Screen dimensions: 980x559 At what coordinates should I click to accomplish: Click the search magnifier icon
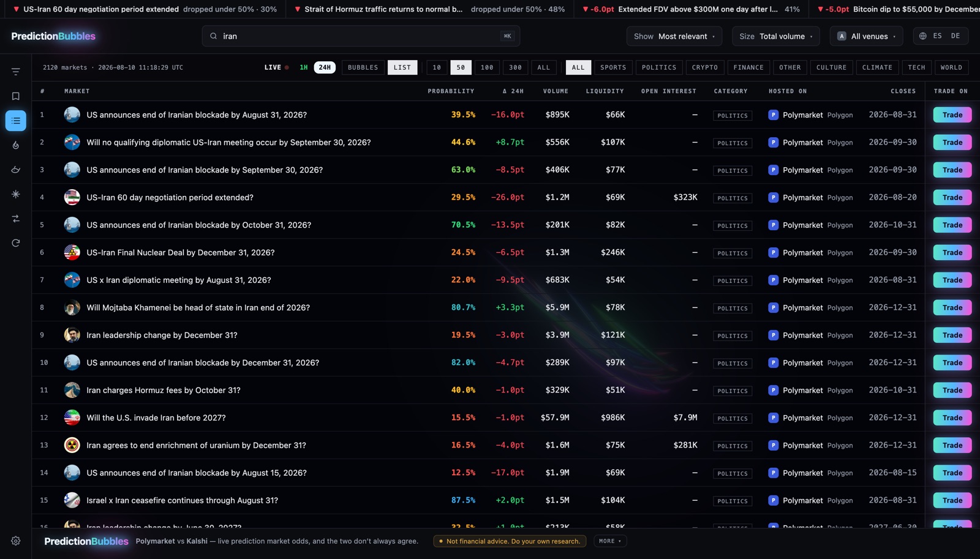tap(213, 36)
